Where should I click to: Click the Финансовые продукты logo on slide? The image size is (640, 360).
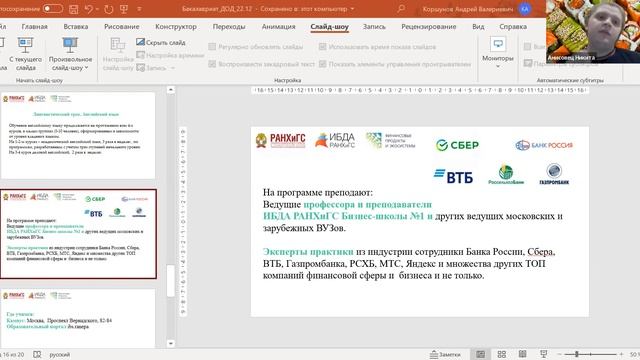point(390,140)
